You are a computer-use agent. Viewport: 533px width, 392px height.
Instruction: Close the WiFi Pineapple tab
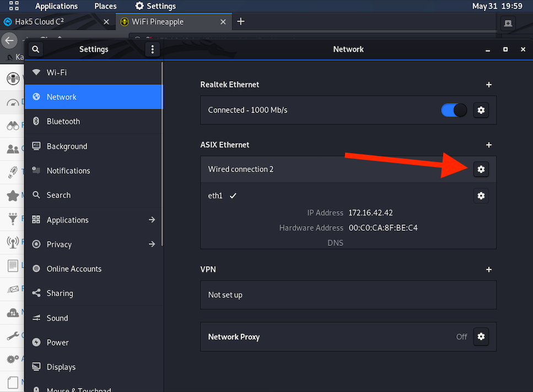pyautogui.click(x=223, y=22)
